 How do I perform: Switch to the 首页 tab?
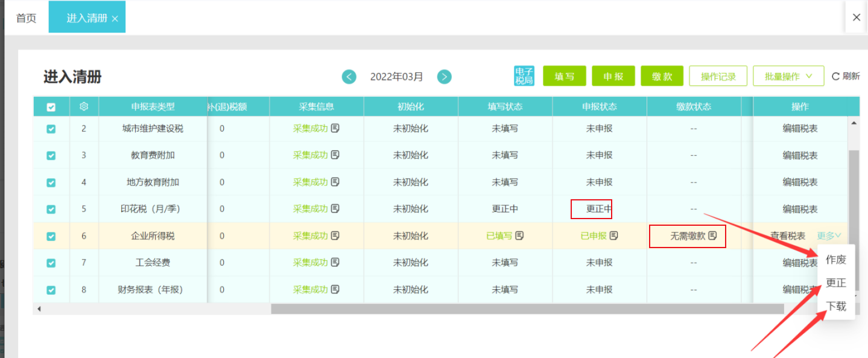click(26, 18)
